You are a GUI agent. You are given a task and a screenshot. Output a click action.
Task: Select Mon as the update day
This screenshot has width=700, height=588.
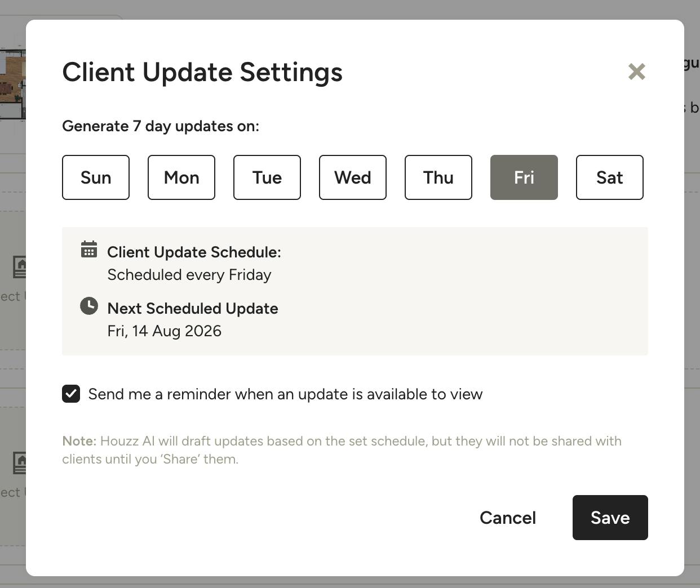(181, 177)
